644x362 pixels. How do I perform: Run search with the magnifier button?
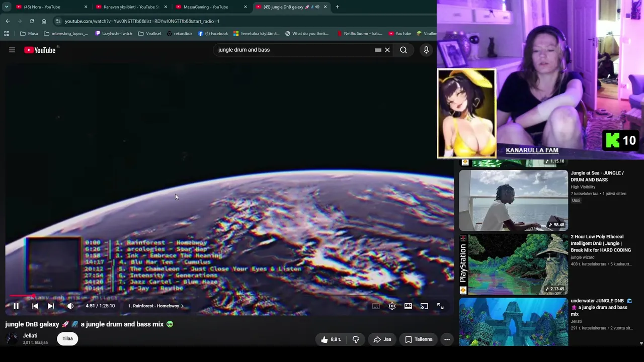[x=404, y=50]
